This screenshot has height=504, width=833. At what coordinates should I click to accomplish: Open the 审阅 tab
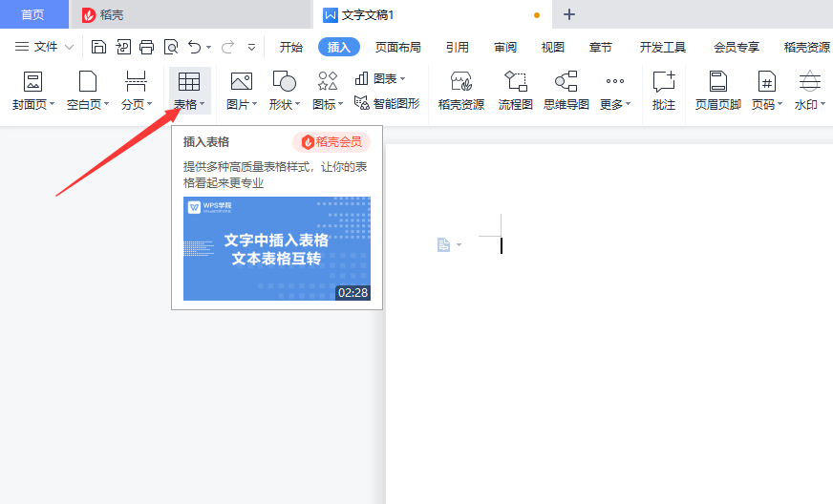tap(505, 48)
